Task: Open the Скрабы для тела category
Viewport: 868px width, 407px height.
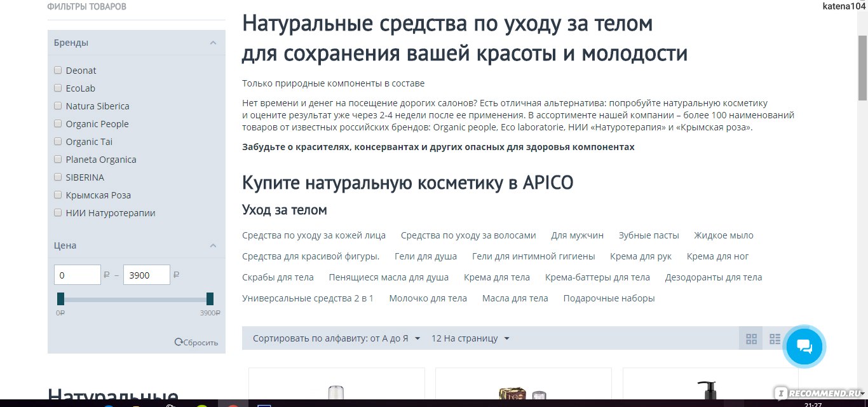Action: [x=278, y=277]
